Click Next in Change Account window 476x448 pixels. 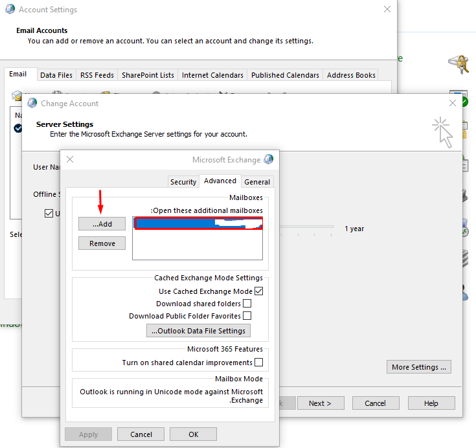tap(321, 403)
